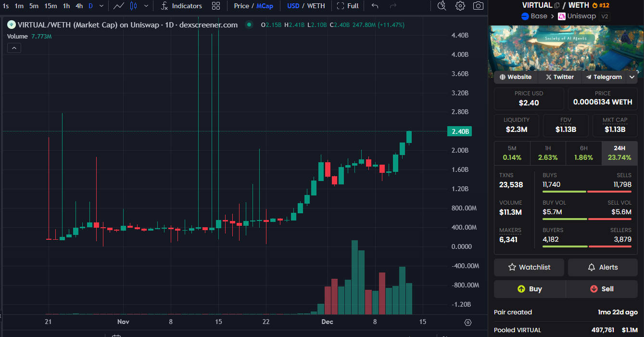Open the chart screenshot camera tool
Screen dimensions: 644x337
[478, 6]
